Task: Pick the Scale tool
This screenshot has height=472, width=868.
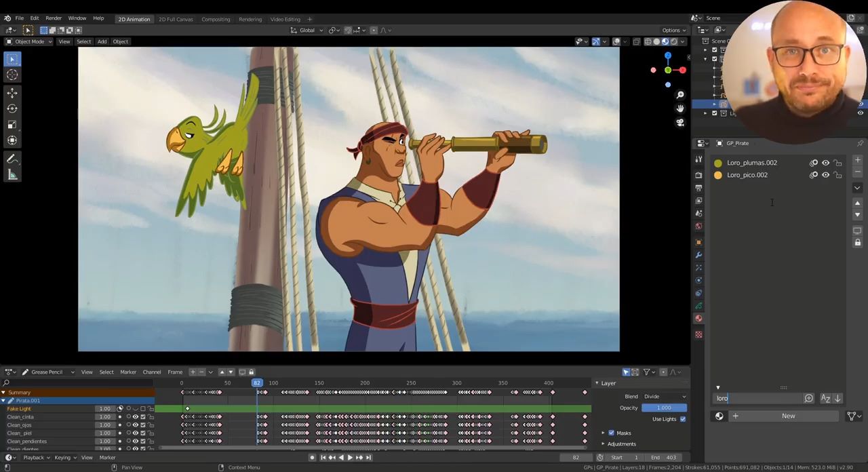Action: 12,125
